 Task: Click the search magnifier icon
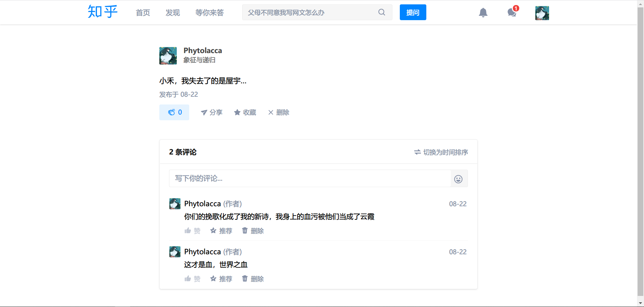[381, 12]
